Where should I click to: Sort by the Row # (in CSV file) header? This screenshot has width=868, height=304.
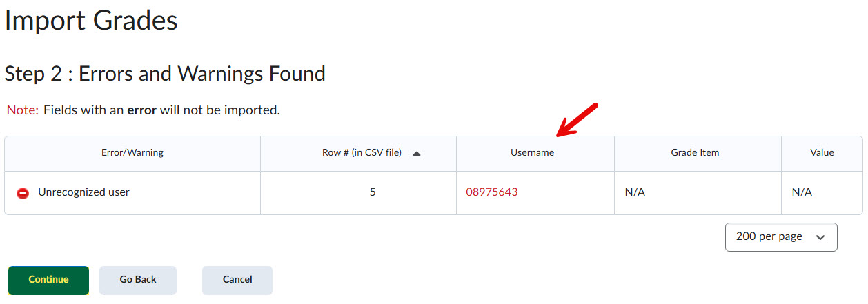[362, 153]
